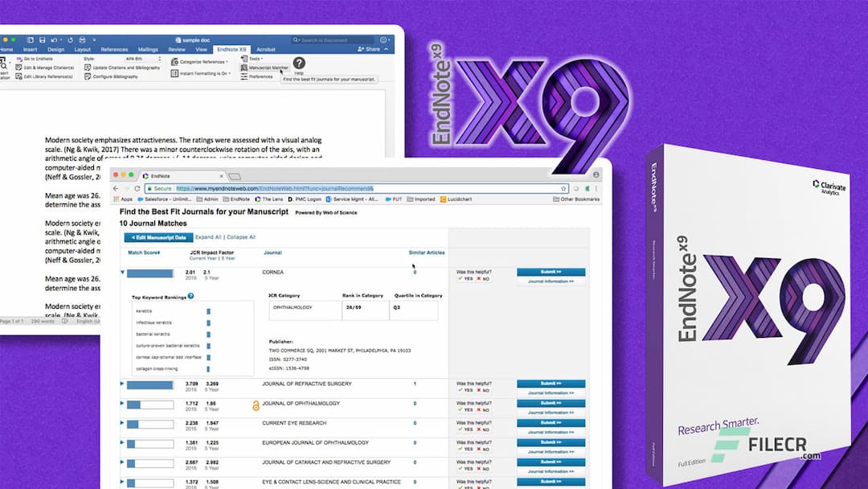Open EndNote Preferences from the ribbon

[260, 76]
